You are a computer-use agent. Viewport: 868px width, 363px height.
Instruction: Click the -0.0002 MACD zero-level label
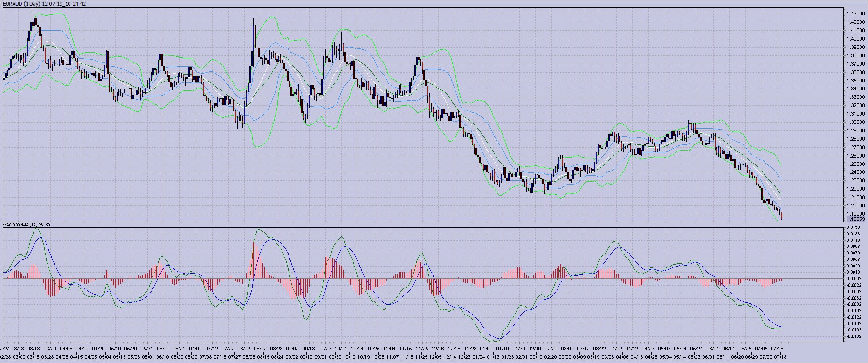(854, 278)
